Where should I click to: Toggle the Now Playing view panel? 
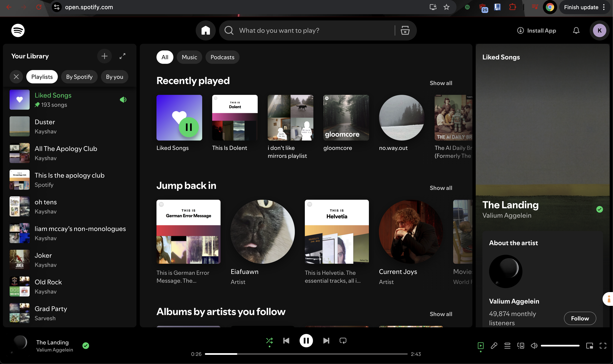tap(481, 346)
